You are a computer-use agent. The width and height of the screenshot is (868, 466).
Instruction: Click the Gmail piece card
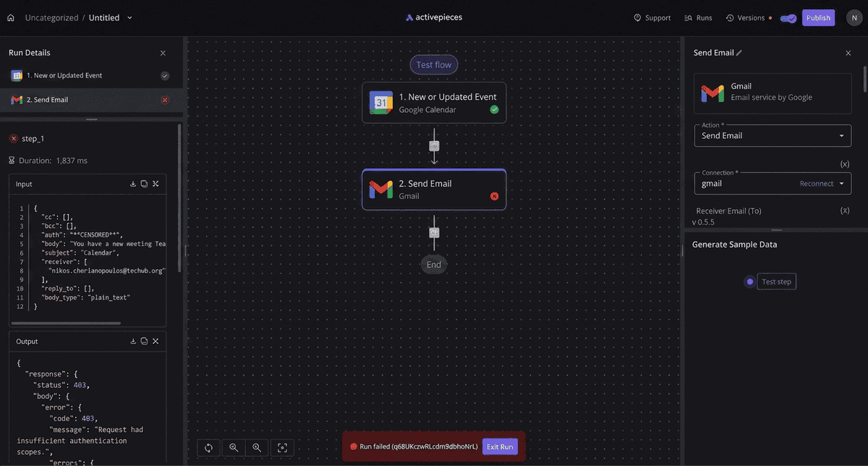773,93
